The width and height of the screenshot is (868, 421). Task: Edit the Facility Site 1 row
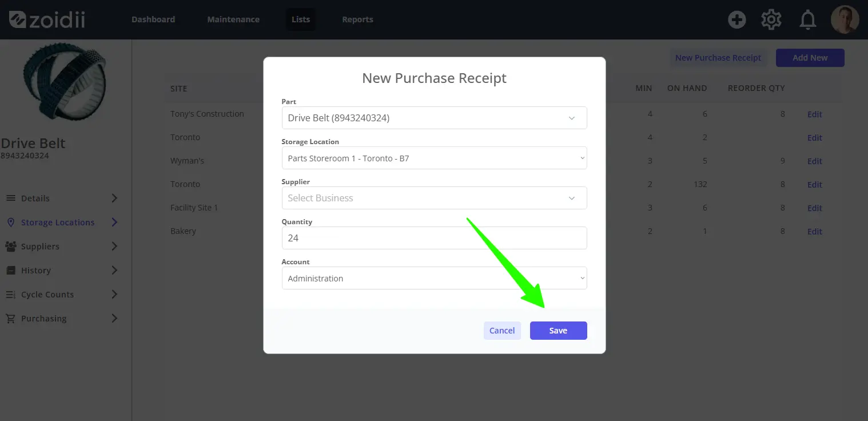tap(814, 208)
